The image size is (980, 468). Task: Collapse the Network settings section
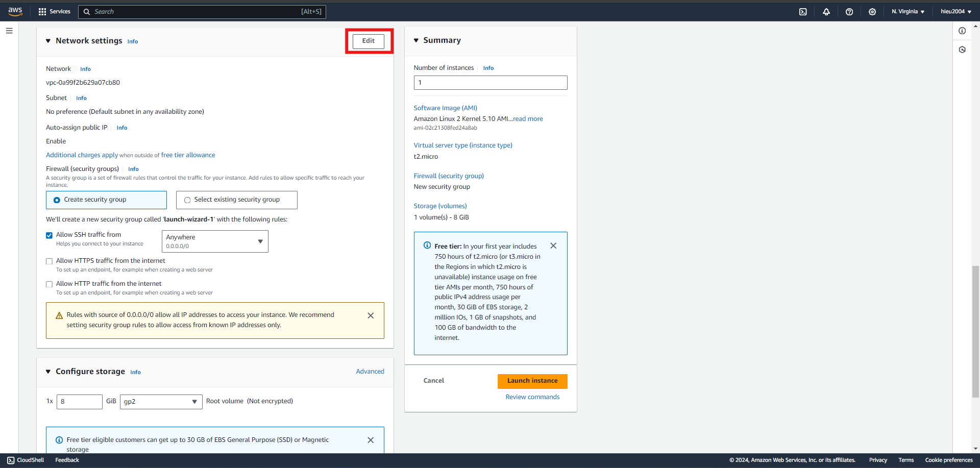pos(48,41)
